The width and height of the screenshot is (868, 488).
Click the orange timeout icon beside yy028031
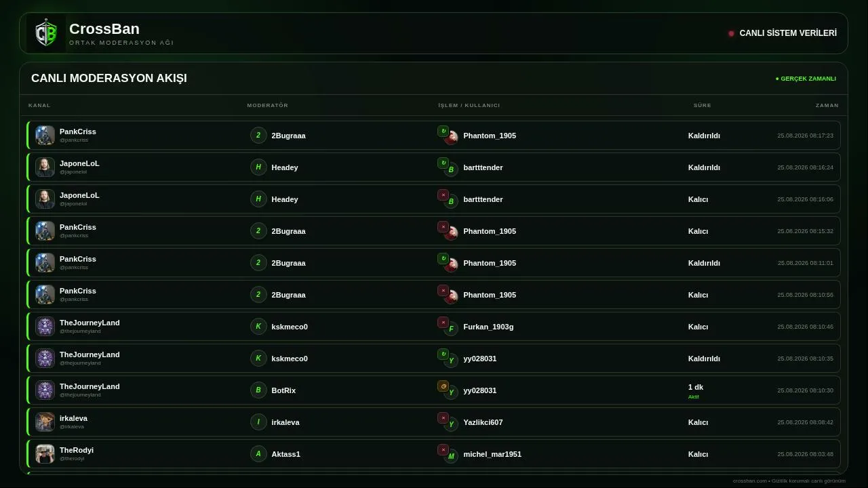pyautogui.click(x=443, y=386)
